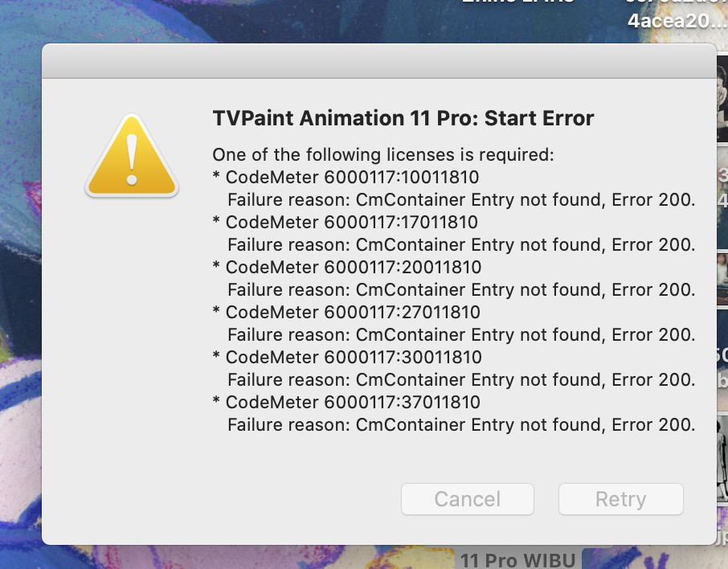Click the Retry button
Screen dimensions: 728x569
coord(621,499)
